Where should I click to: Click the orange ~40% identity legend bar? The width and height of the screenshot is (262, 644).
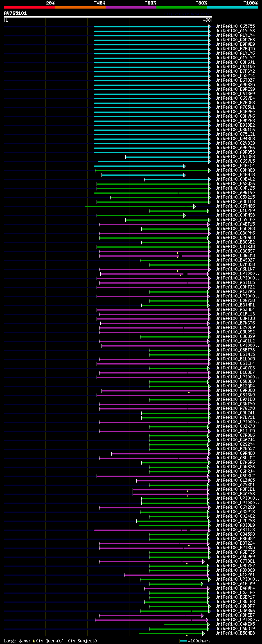pyautogui.click(x=80, y=7)
